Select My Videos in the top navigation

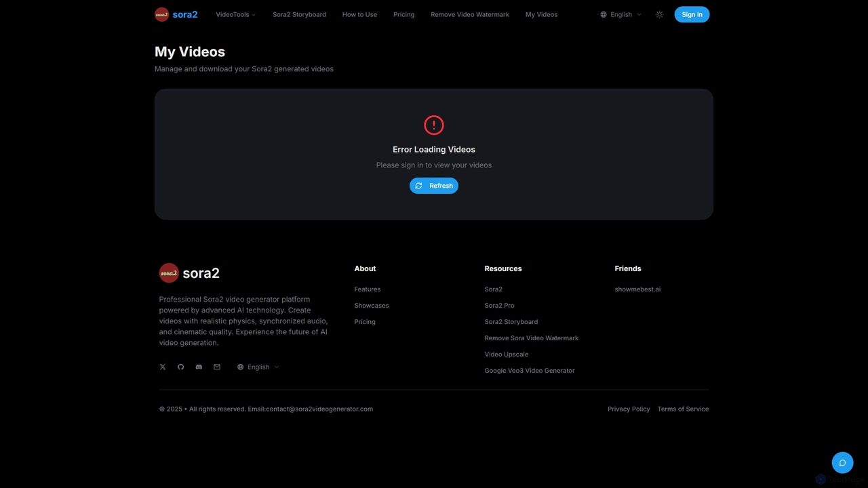click(541, 14)
